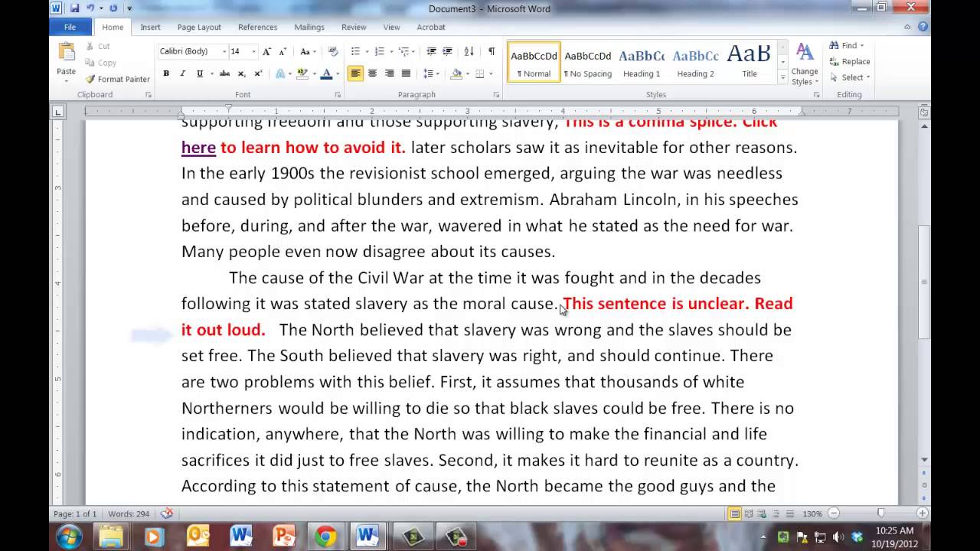The image size is (980, 551).
Task: Click the Superscript icon
Action: (x=258, y=73)
